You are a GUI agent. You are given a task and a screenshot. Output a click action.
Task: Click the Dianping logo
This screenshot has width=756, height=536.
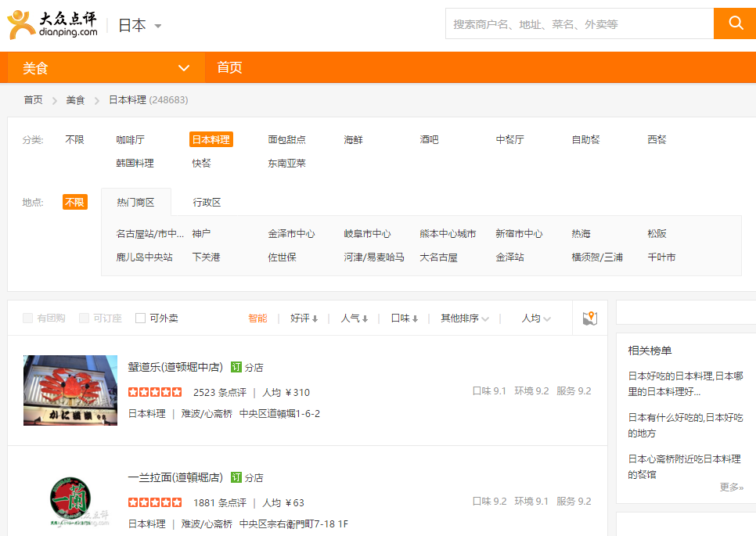(53, 24)
